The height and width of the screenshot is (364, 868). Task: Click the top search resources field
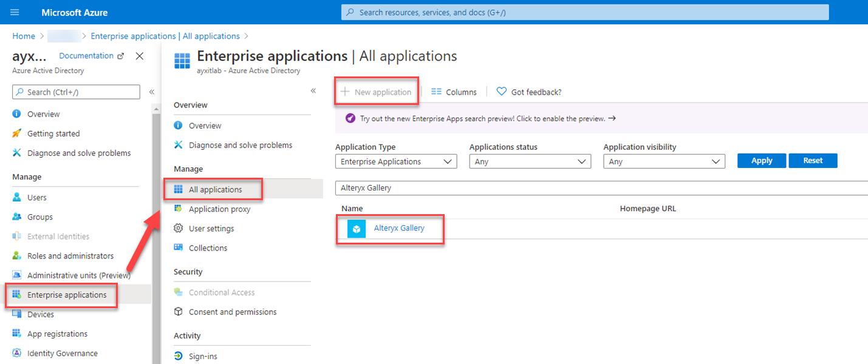585,12
